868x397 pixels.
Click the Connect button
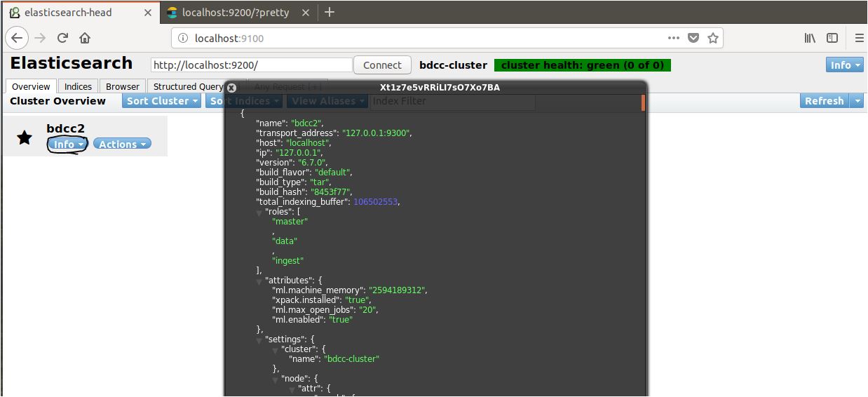pyautogui.click(x=382, y=65)
